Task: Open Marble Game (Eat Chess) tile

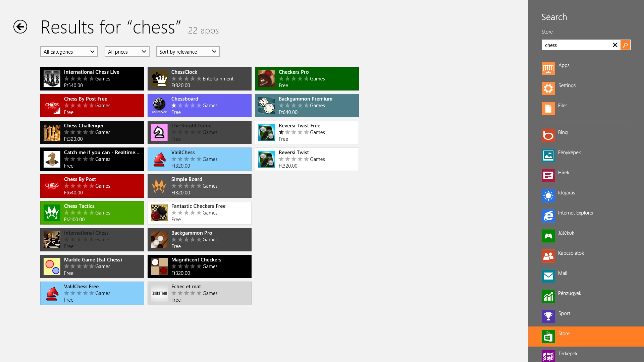Action: coord(92,266)
